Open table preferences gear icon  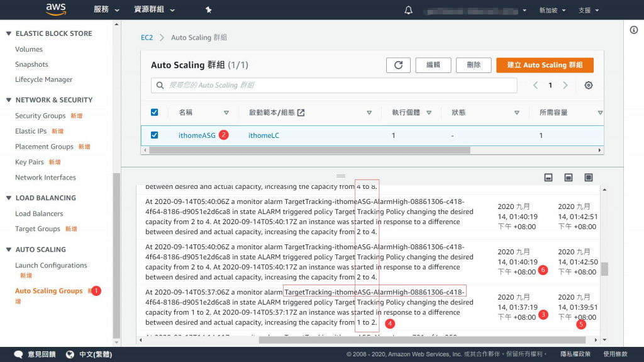point(589,85)
